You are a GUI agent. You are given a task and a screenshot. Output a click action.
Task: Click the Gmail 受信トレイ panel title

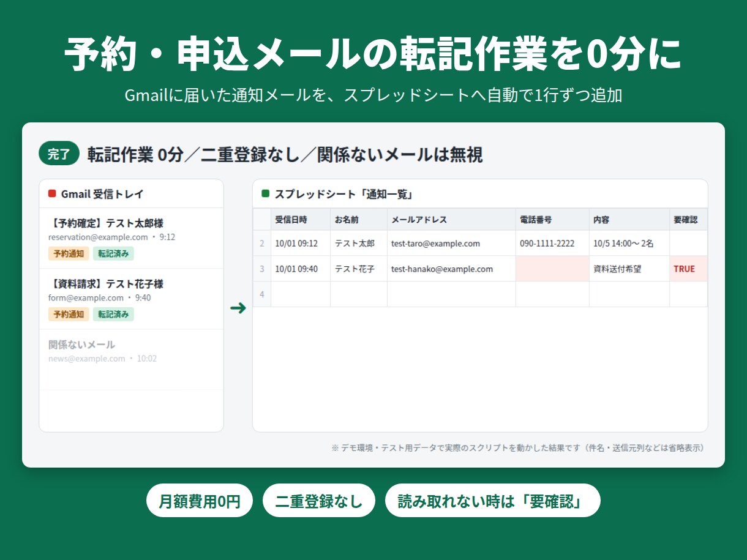pos(102,194)
